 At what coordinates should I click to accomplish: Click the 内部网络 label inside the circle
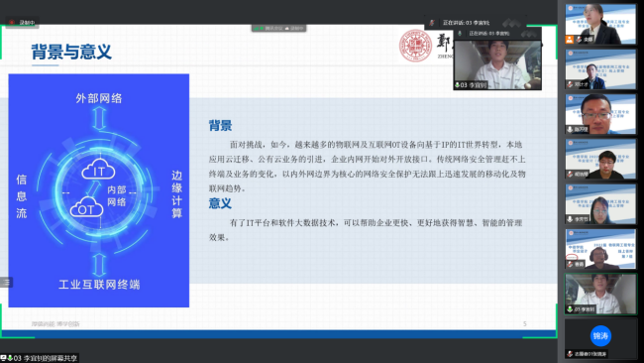coord(117,195)
